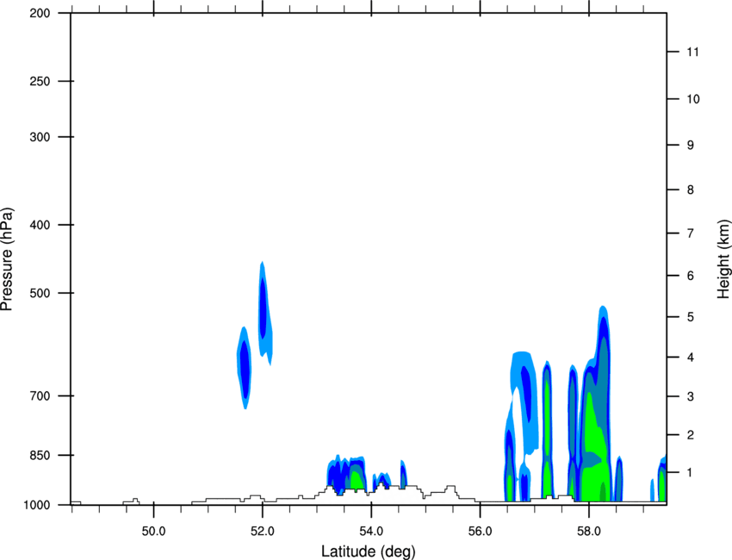This screenshot has height=560, width=732.
Task: Click the Height (km) axis title
Action: click(723, 259)
